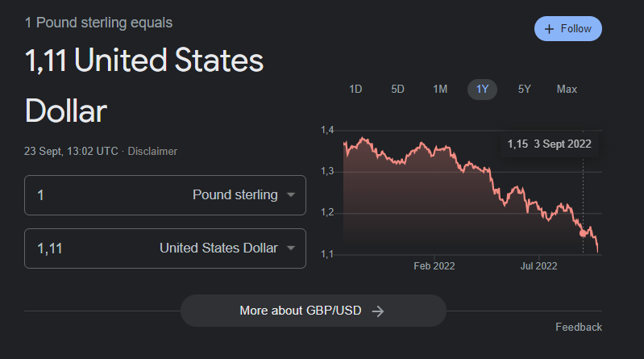Screen dimensions: 644x359
Task: Click the Pound sterling dropdown caret icon
Action: coord(291,195)
